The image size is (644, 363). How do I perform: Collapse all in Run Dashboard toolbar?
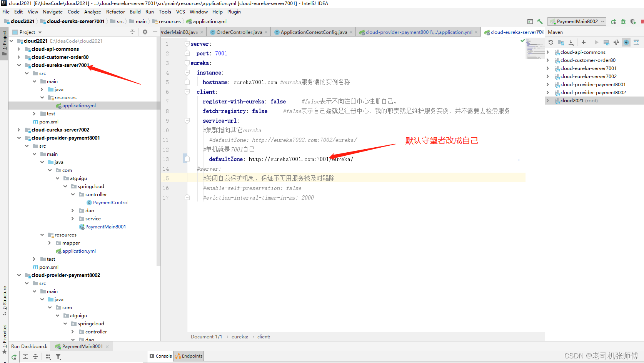pos(35,357)
